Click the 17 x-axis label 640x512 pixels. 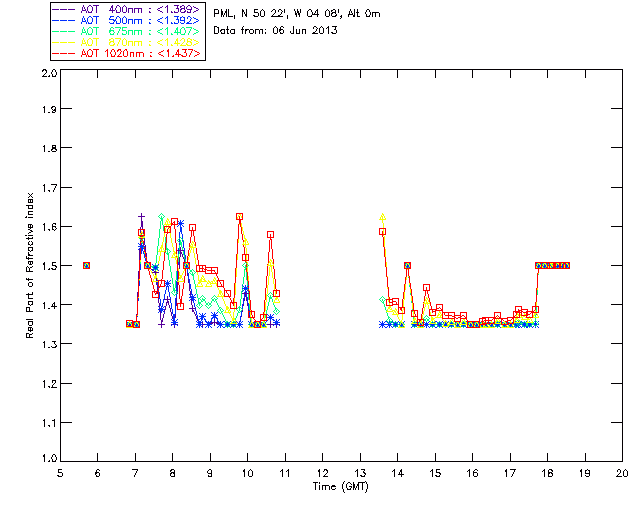click(x=510, y=473)
